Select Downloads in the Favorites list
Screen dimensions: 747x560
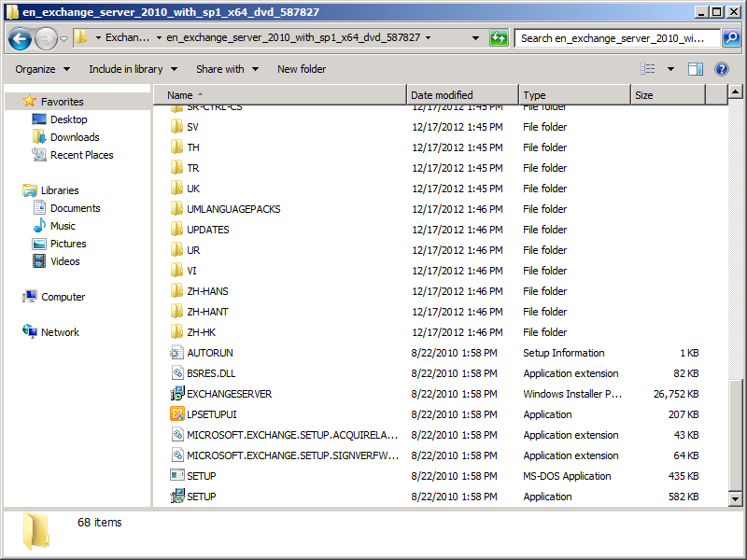pos(75,137)
